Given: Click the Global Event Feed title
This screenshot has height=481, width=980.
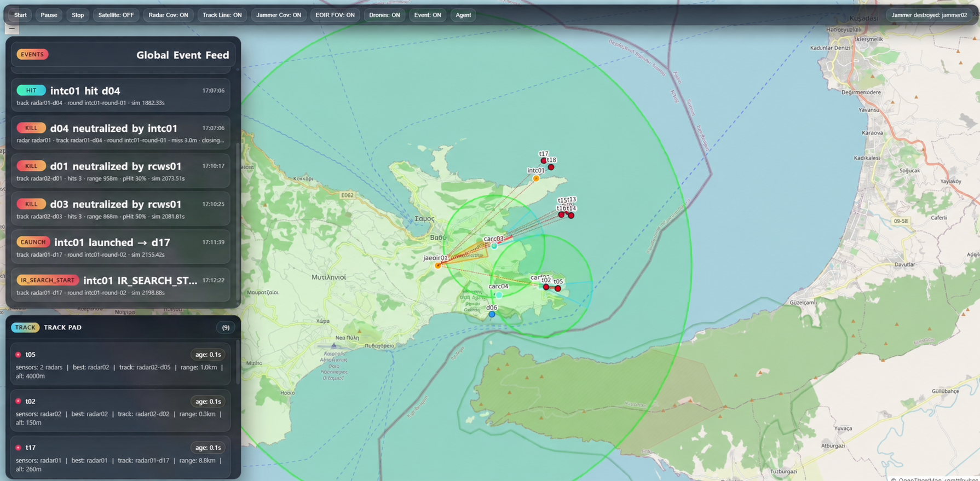Looking at the screenshot, I should pos(182,55).
